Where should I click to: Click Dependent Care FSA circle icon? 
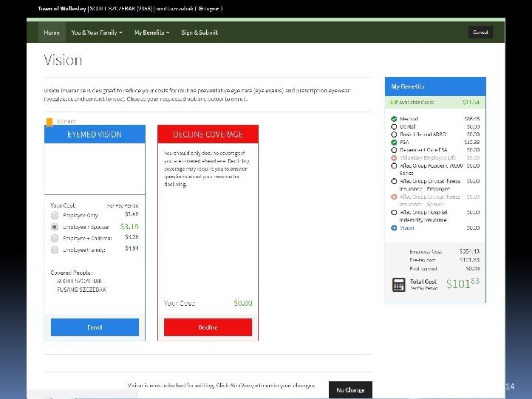tap(394, 150)
